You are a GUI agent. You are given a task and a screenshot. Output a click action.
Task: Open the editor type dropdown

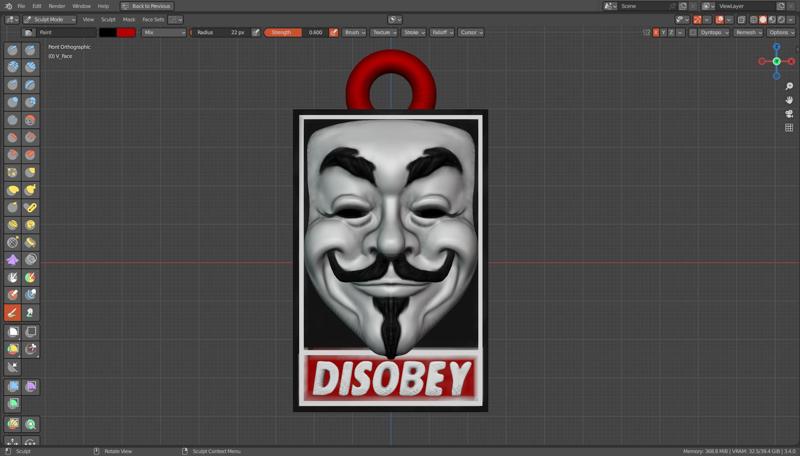point(12,20)
